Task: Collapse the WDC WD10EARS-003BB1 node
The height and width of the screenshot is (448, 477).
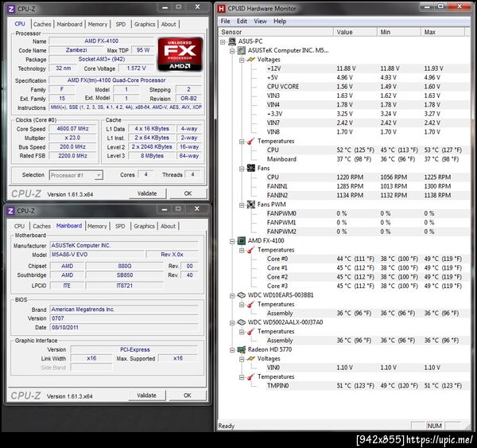Action: click(x=232, y=296)
